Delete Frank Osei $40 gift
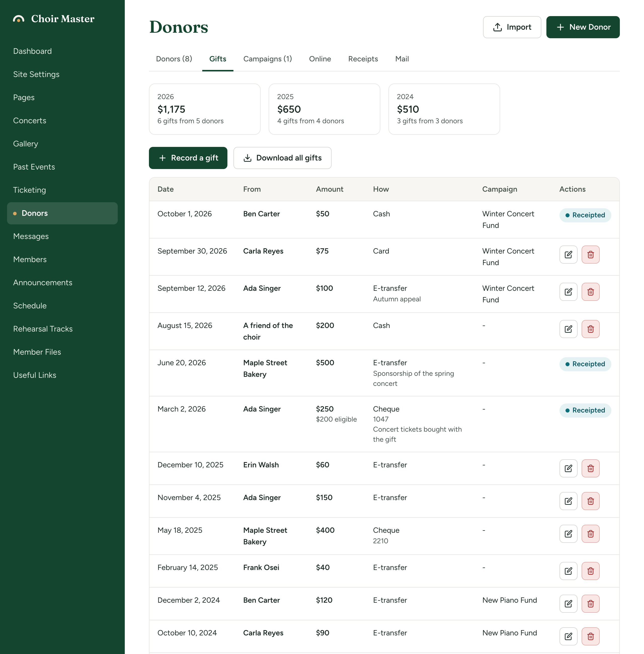This screenshot has height=654, width=644. 591,571
